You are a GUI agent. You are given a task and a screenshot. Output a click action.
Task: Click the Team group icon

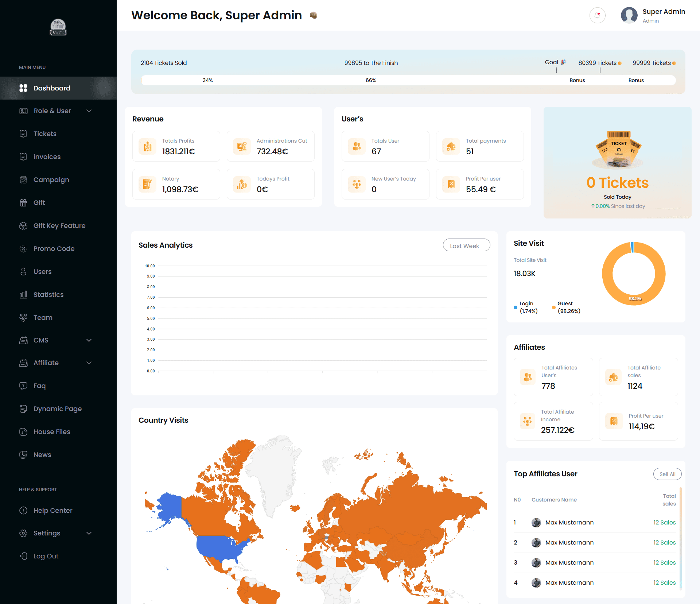[23, 318]
